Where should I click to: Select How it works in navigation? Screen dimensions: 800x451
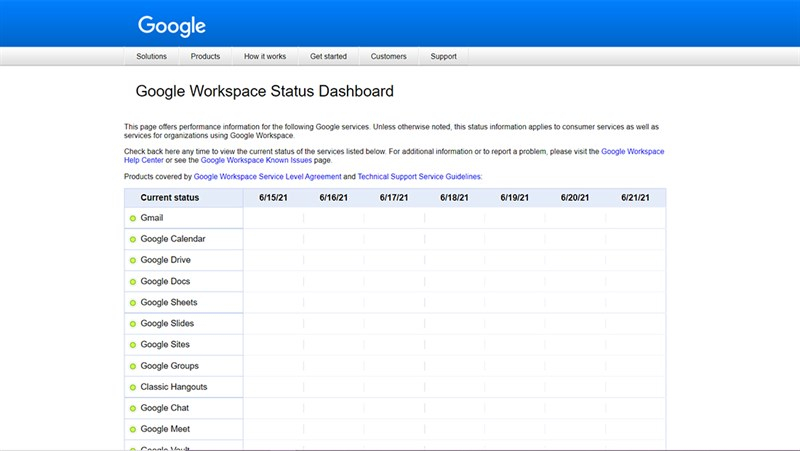[265, 56]
